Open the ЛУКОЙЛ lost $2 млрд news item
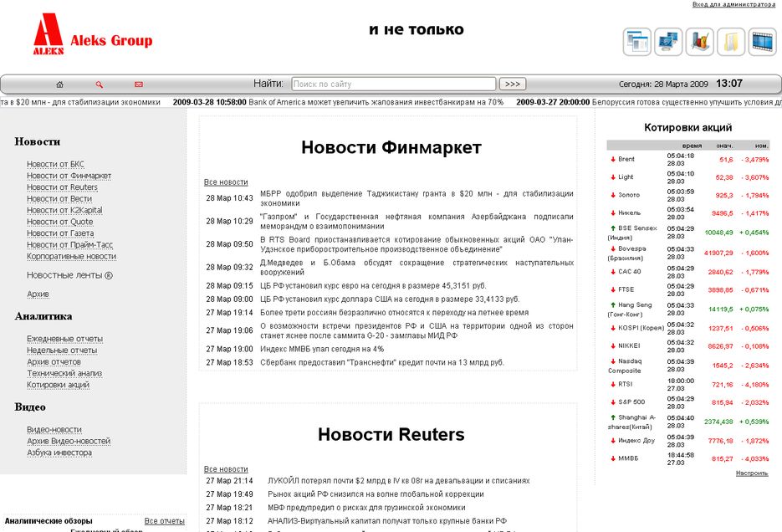This screenshot has height=532, width=782. pyautogui.click(x=398, y=481)
